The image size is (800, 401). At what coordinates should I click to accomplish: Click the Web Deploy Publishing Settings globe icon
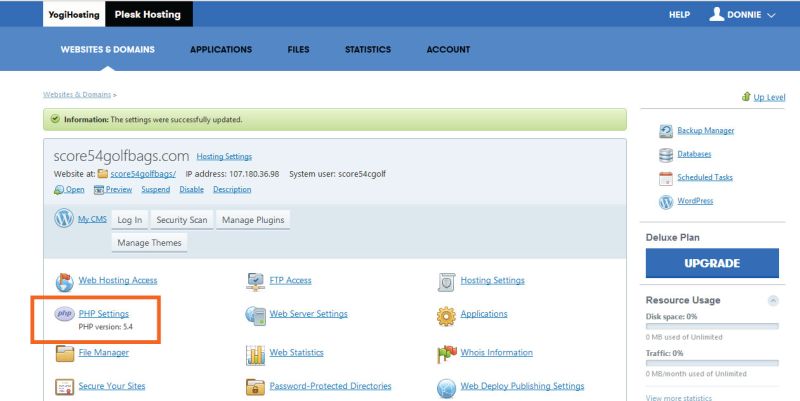(x=446, y=388)
